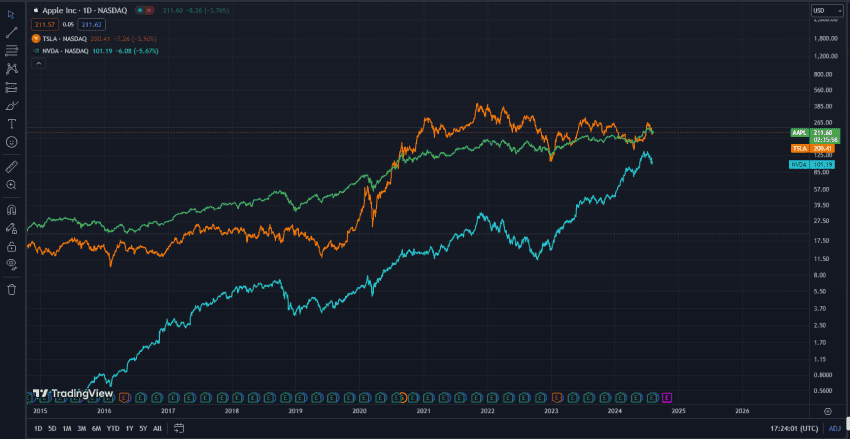Open the USD currency dropdown
Viewport: 850px width, 439px height.
click(825, 10)
